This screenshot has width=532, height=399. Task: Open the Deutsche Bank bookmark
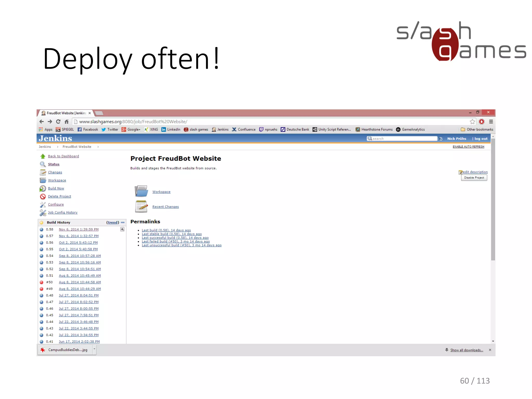click(x=295, y=129)
